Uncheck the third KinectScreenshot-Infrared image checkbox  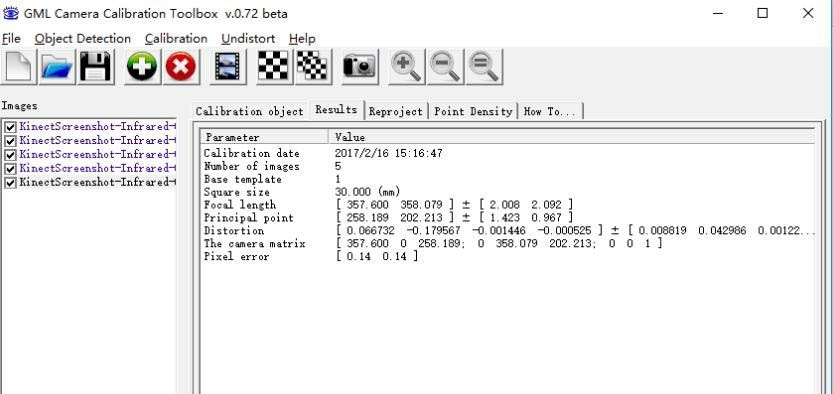(10, 155)
